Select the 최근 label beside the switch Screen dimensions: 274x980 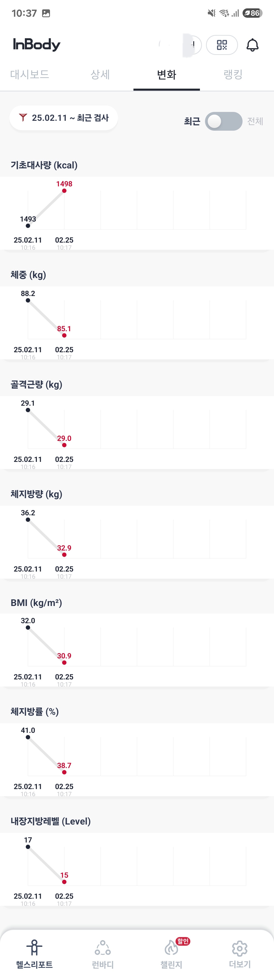192,121
